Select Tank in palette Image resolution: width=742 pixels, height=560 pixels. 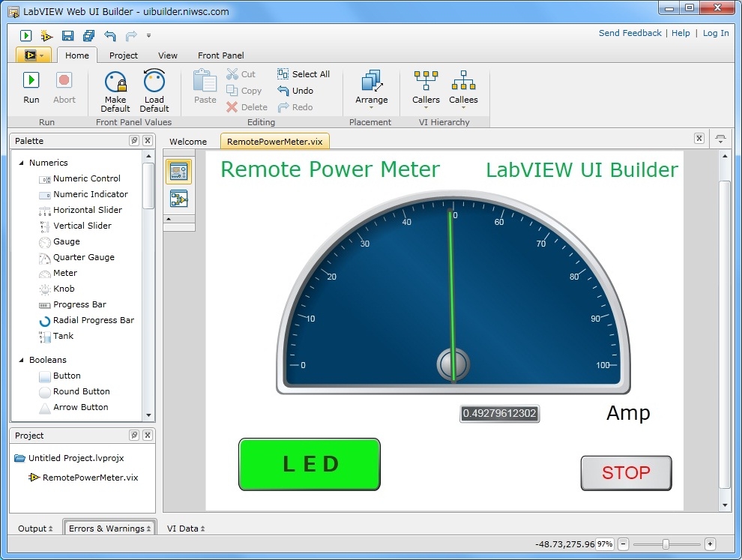[x=56, y=336]
